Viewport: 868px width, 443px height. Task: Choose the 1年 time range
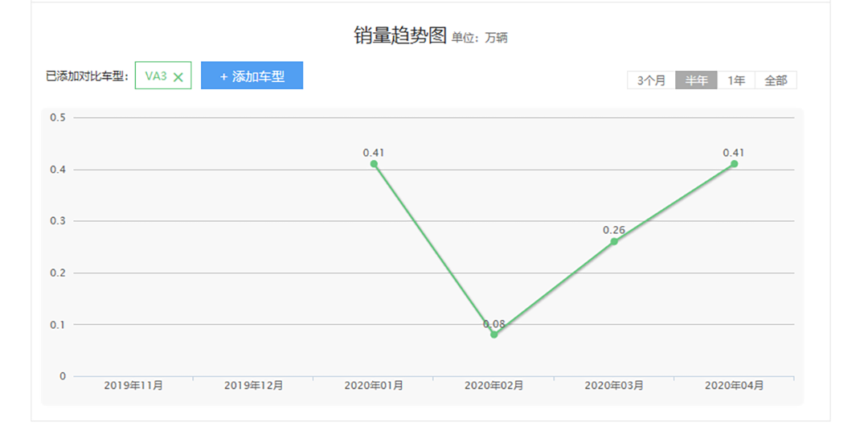pos(735,80)
